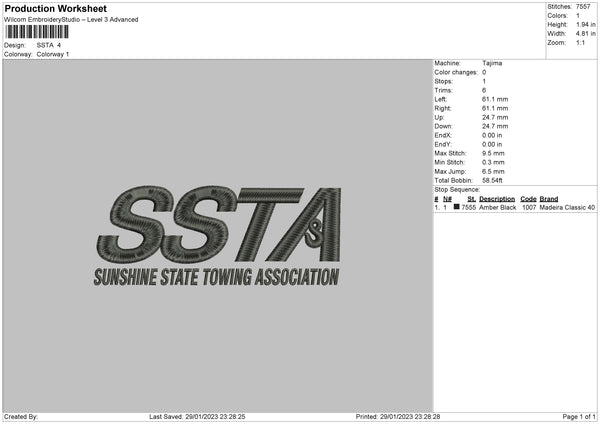This screenshot has height=424, width=600.
Task: Click the Colors value 1 in header
Action: [578, 16]
